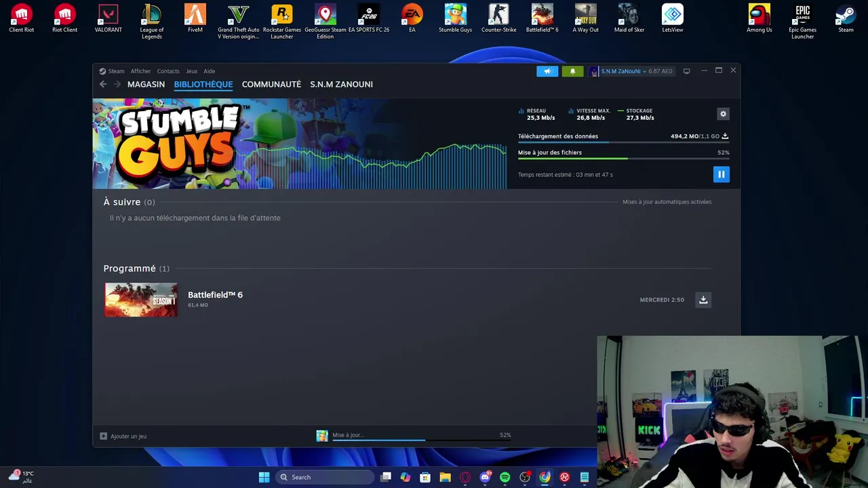Click the bottom 'Mise à jour' progress bar
This screenshot has height=488, width=868.
421,440
